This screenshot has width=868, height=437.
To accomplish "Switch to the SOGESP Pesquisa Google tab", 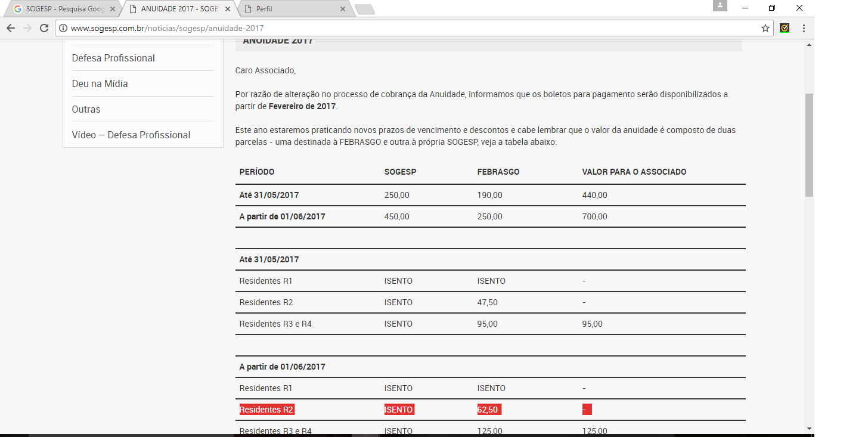I will [60, 10].
